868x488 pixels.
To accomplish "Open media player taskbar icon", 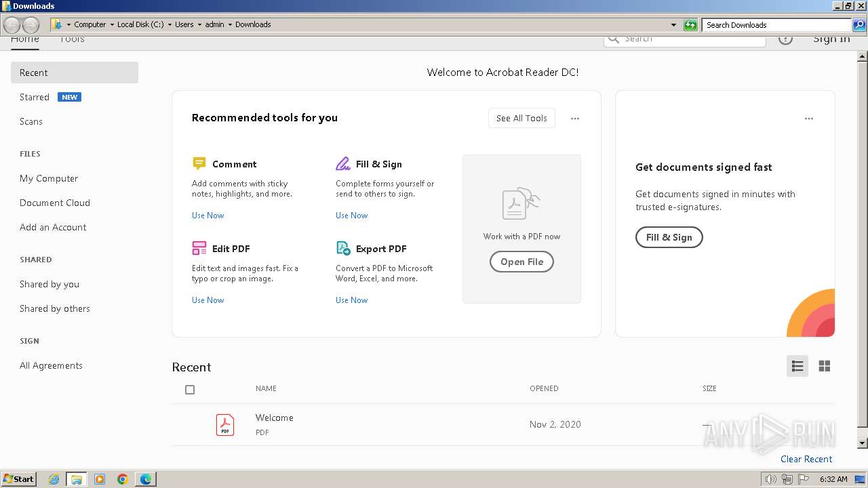I will coord(100,479).
